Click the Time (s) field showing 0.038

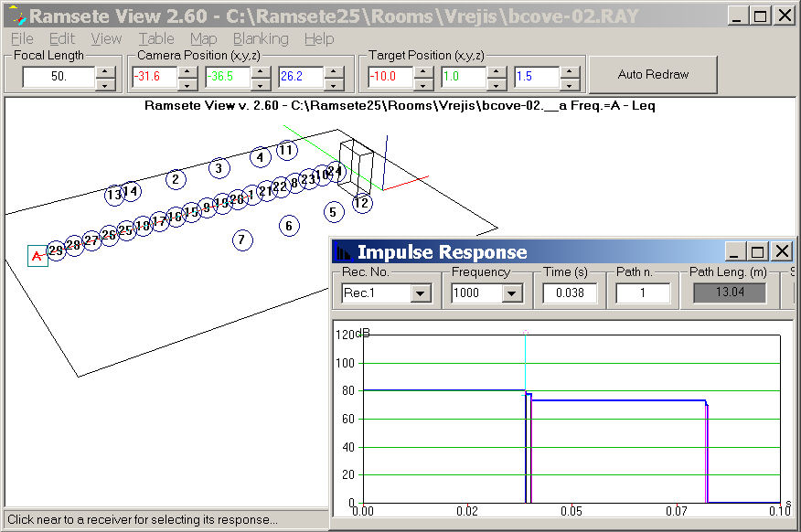[570, 293]
